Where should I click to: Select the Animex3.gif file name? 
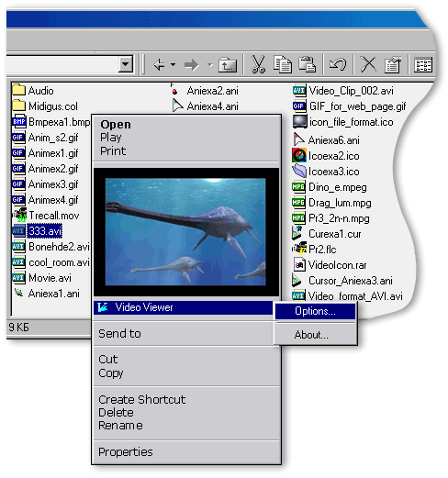(53, 184)
